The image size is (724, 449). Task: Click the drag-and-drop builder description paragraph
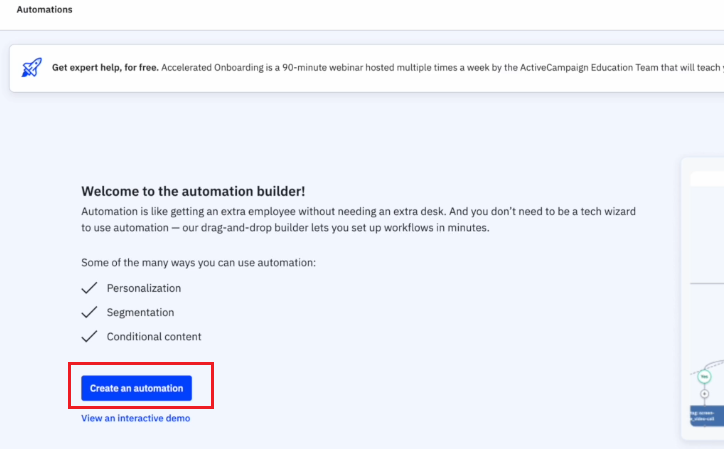tap(358, 219)
